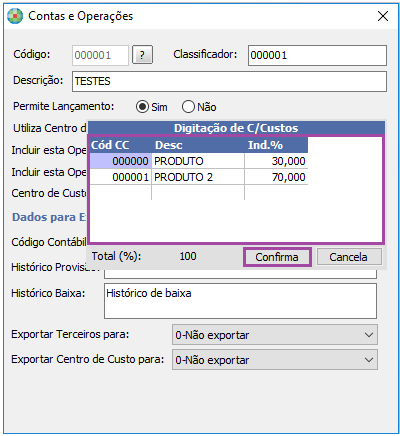Click the Descrição field containing TESTES
Screen dimensions: 400x436
point(229,81)
